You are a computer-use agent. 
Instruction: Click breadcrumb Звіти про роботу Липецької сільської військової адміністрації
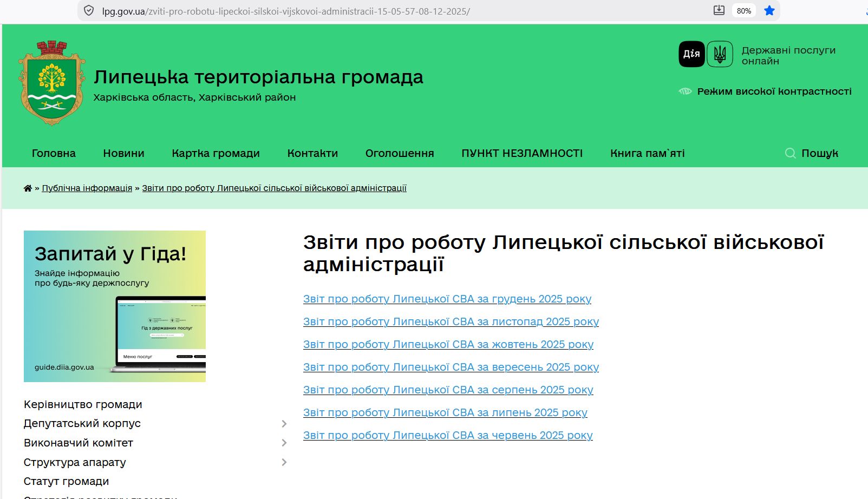click(274, 188)
